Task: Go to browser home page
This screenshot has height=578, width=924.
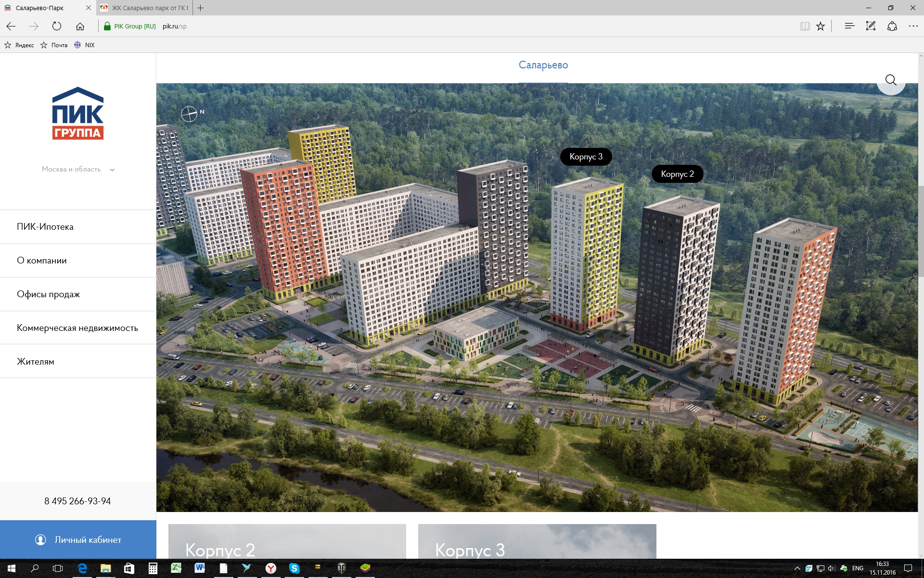Action: [80, 26]
